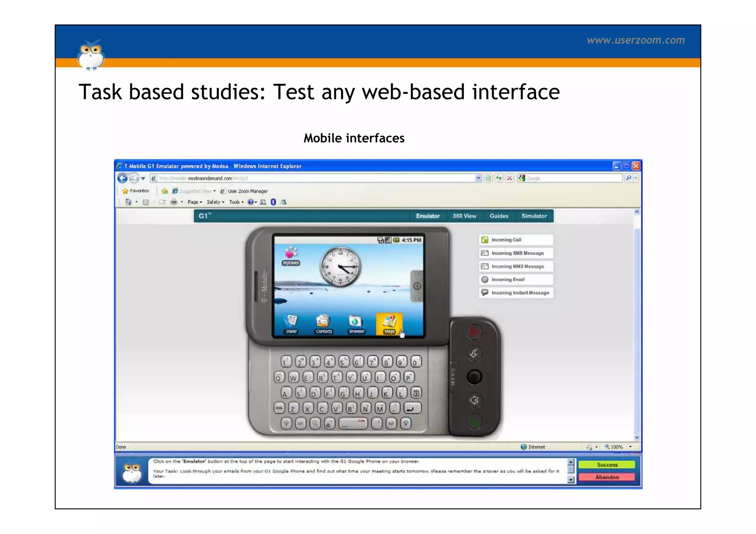Click the task instructions scrollbar down arrow
This screenshot has width=756, height=534.
pos(571,480)
